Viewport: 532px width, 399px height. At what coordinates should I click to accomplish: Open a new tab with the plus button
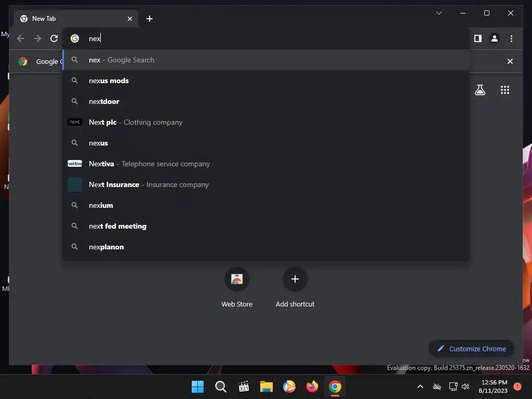(x=149, y=19)
